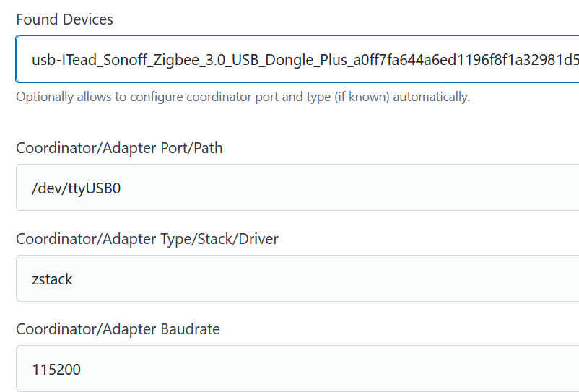The width and height of the screenshot is (579, 392).
Task: Click the Coordinator/Adapter Port/Path input field
Action: (x=297, y=188)
